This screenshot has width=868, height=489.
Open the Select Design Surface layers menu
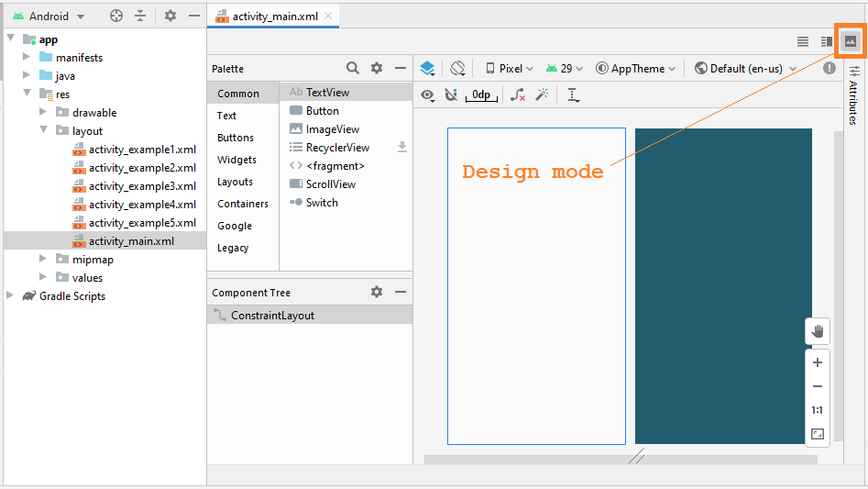427,68
